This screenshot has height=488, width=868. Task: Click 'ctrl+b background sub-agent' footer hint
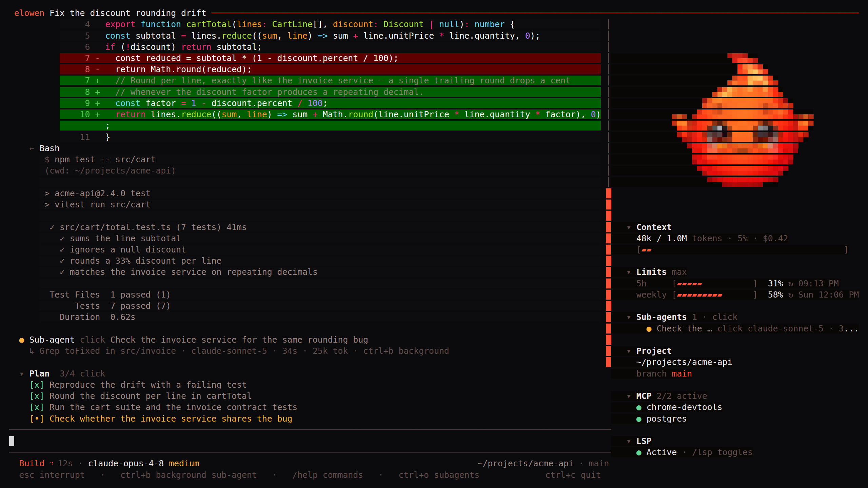pyautogui.click(x=189, y=475)
